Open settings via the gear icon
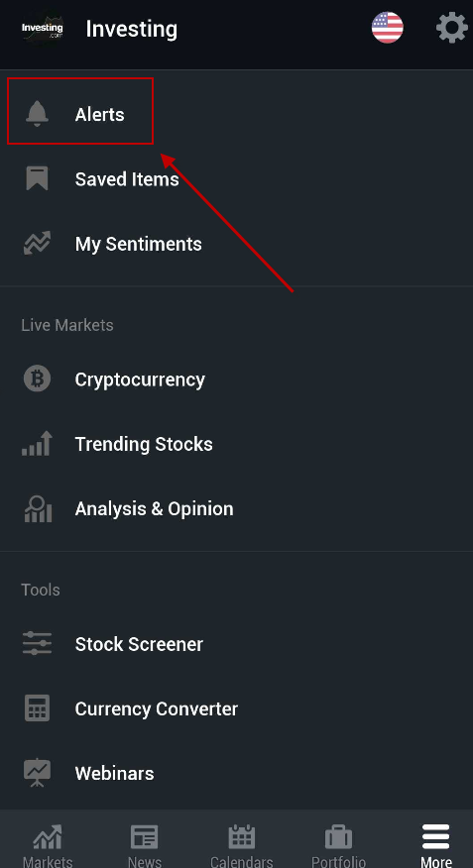 point(452,28)
